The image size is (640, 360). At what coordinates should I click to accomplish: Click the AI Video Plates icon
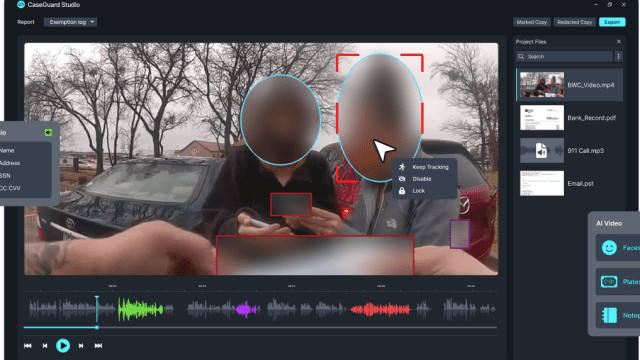[609, 282]
